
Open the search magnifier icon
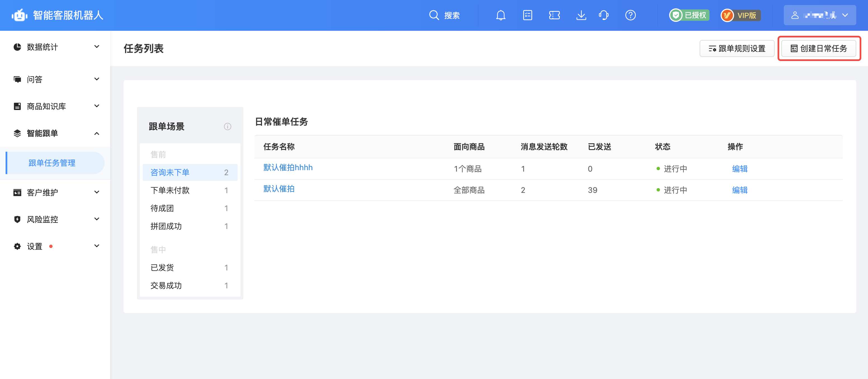pyautogui.click(x=434, y=15)
